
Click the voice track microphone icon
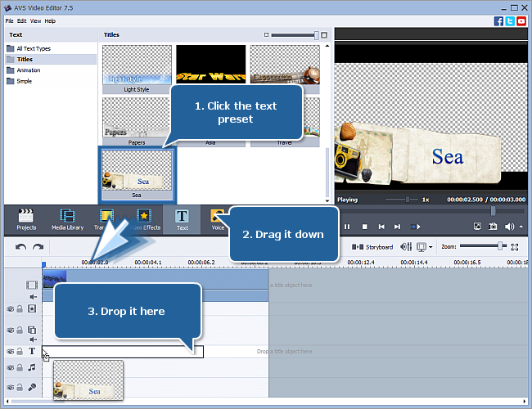32,387
